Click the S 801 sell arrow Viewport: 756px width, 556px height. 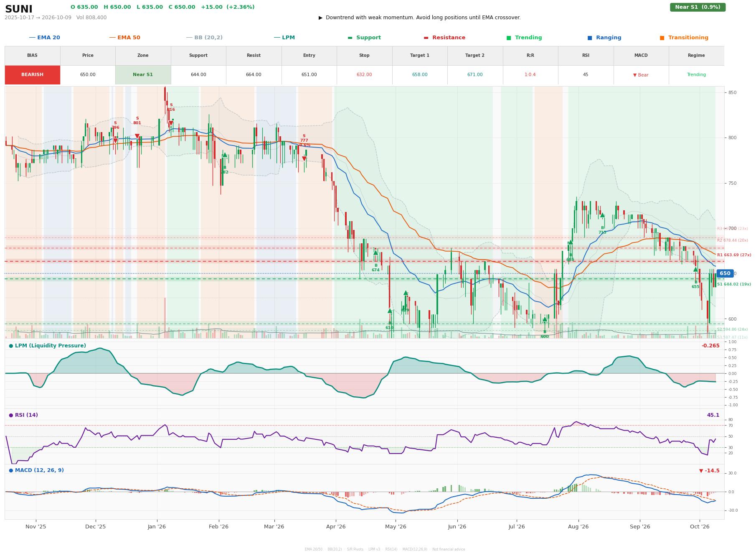(x=137, y=136)
